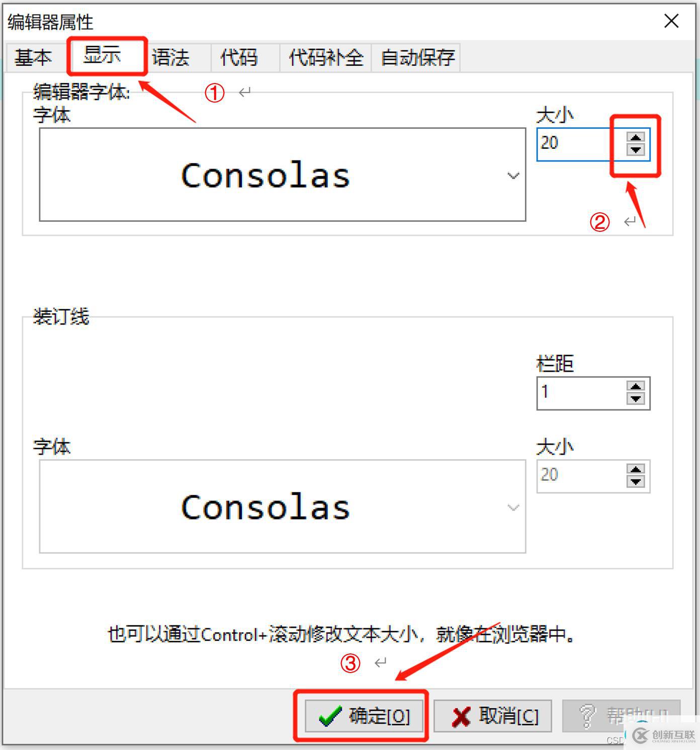The width and height of the screenshot is (700, 750).
Task: Switch to the 基本 tab
Action: coord(34,57)
